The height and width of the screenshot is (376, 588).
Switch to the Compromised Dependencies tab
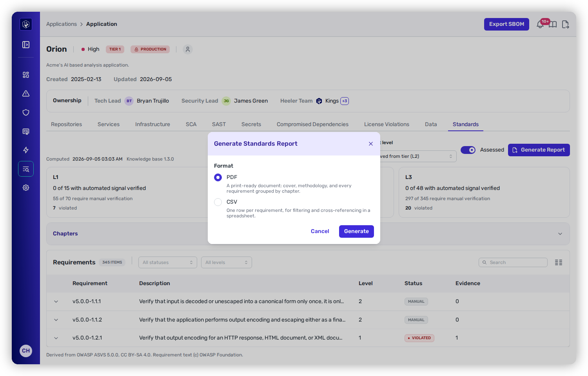click(312, 124)
